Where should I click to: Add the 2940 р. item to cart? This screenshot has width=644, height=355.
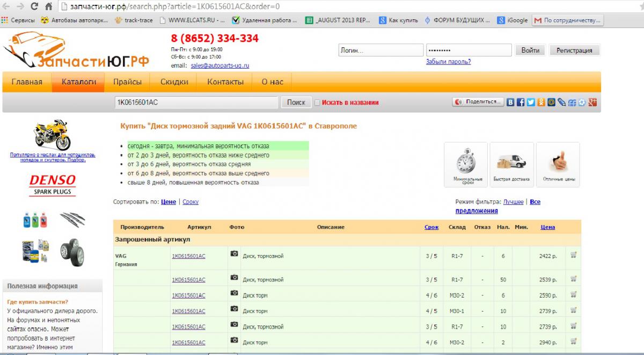573,341
